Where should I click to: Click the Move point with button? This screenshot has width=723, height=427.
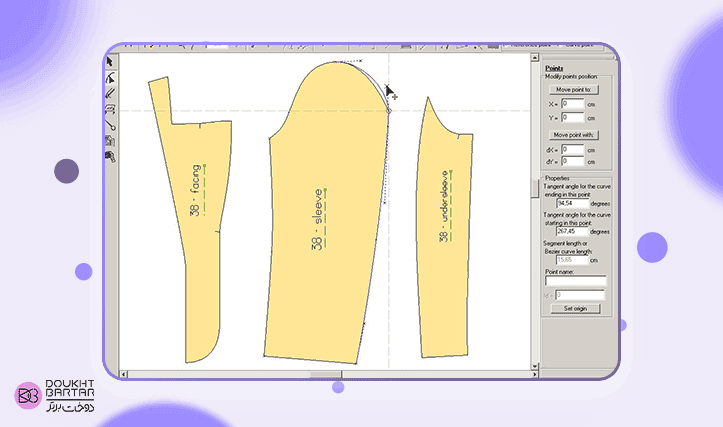pyautogui.click(x=574, y=135)
